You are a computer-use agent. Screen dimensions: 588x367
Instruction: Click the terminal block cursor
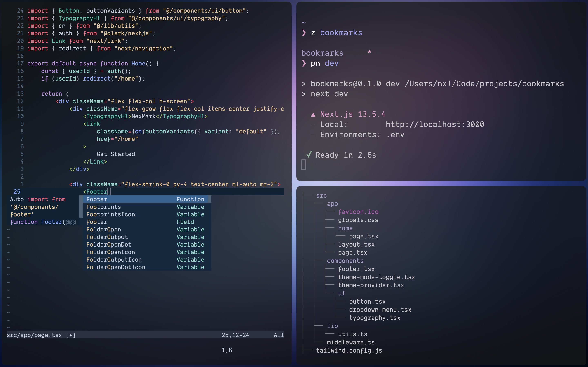[x=303, y=165]
